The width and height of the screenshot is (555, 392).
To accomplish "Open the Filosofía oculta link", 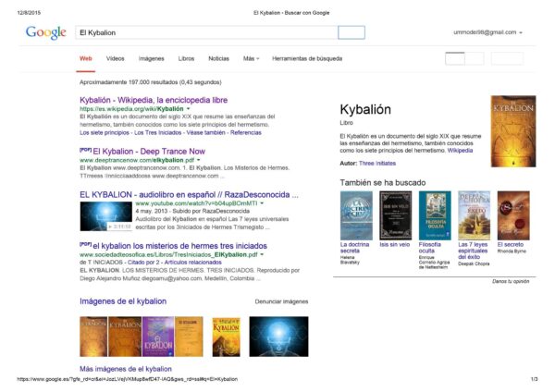I will 430,248.
